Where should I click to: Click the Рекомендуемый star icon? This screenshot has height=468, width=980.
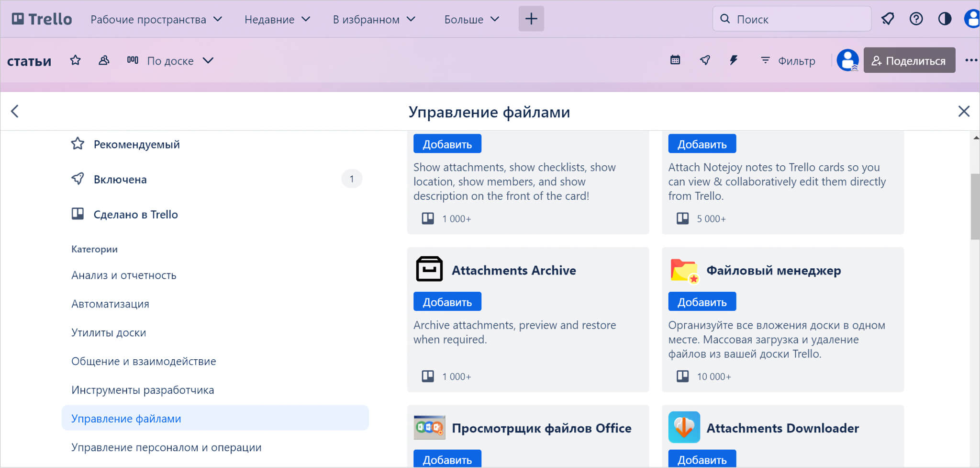(x=78, y=144)
